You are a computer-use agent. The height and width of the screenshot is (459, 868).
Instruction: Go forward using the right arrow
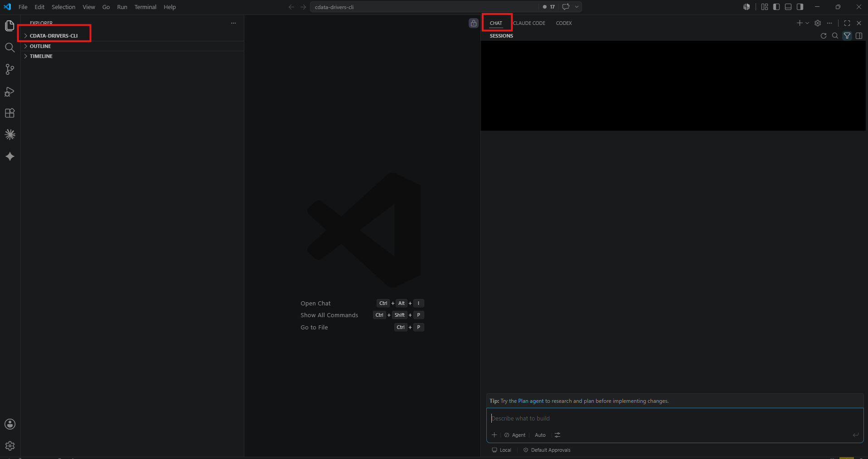(x=303, y=7)
